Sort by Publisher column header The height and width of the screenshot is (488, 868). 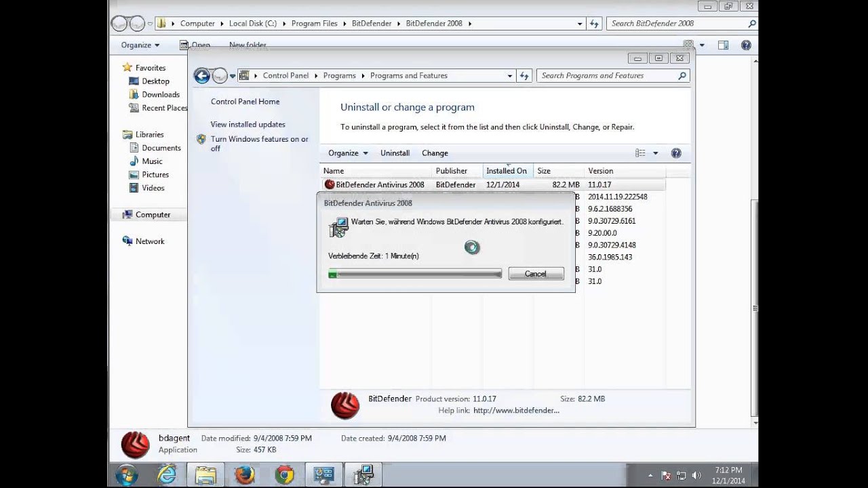pyautogui.click(x=458, y=171)
